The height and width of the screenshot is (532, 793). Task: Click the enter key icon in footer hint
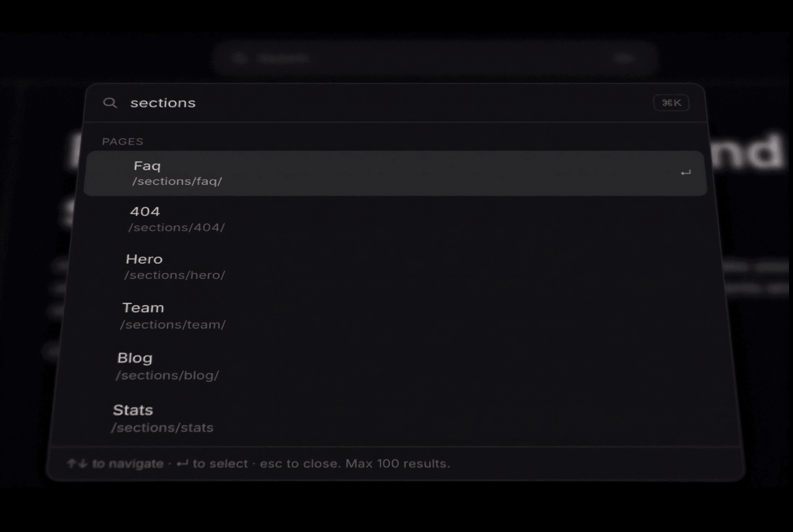[x=182, y=464]
